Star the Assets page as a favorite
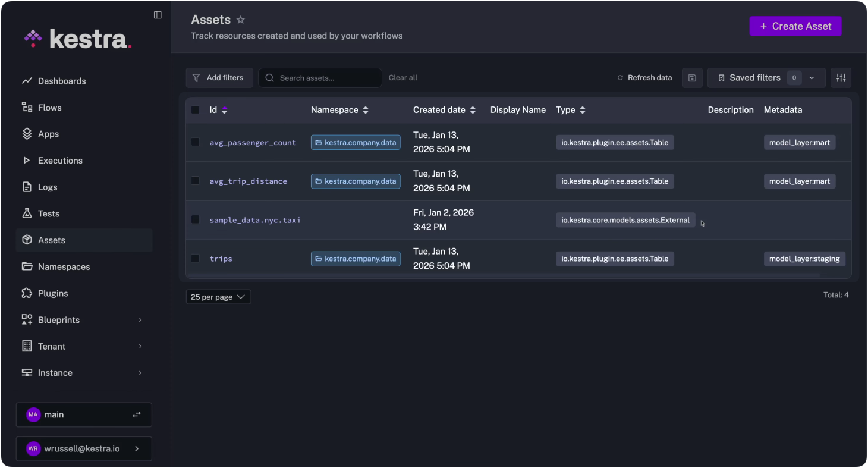 coord(241,20)
